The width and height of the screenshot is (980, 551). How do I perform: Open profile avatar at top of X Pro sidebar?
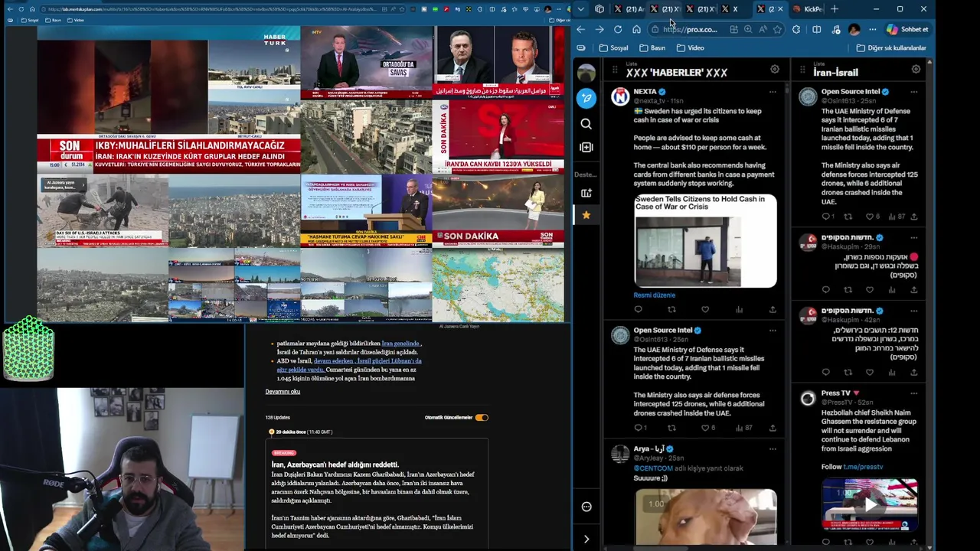pyautogui.click(x=586, y=73)
